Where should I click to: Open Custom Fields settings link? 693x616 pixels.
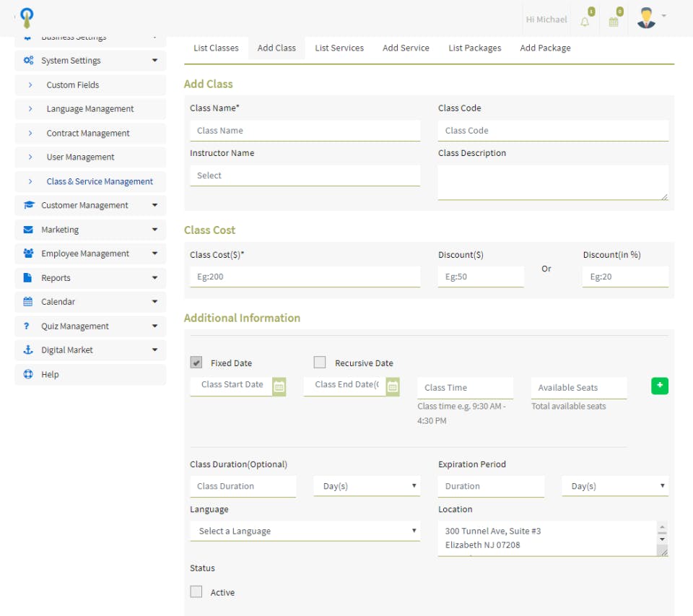[91, 84]
